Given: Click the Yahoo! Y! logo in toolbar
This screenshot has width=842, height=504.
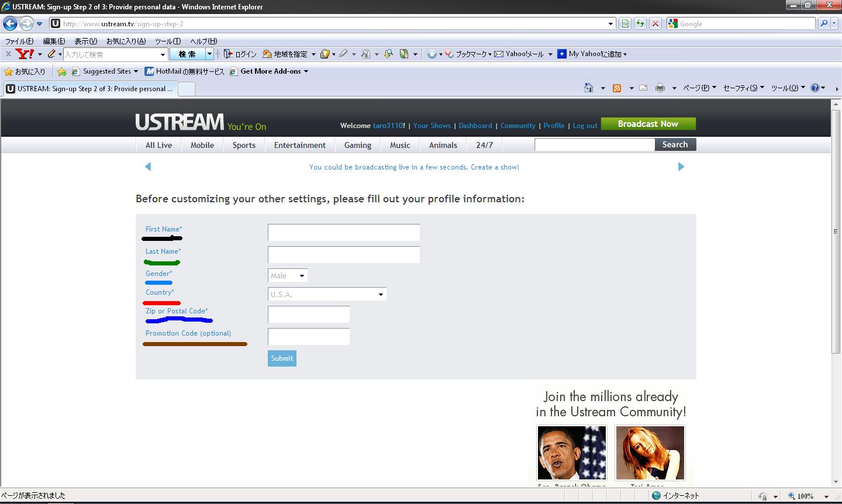Looking at the screenshot, I should (25, 54).
